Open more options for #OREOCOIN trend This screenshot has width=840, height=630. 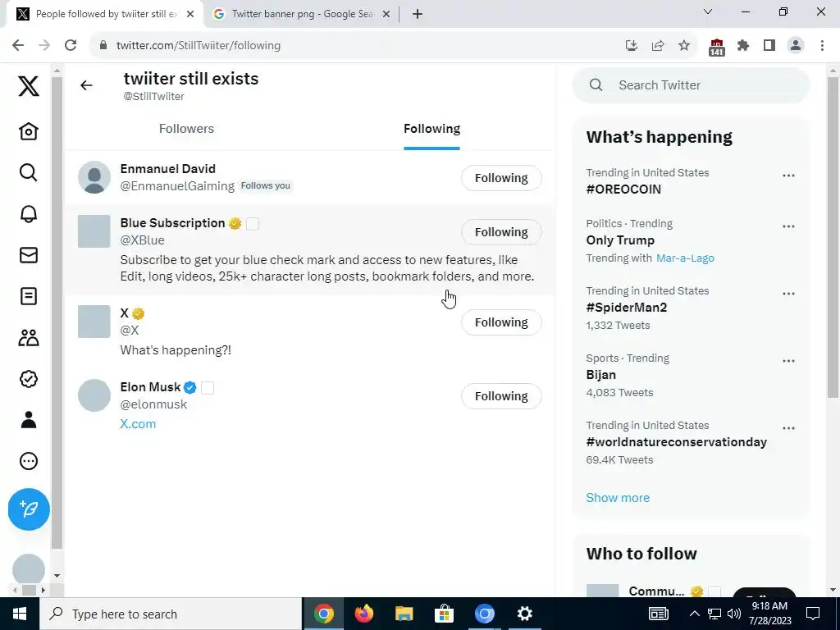[788, 176]
